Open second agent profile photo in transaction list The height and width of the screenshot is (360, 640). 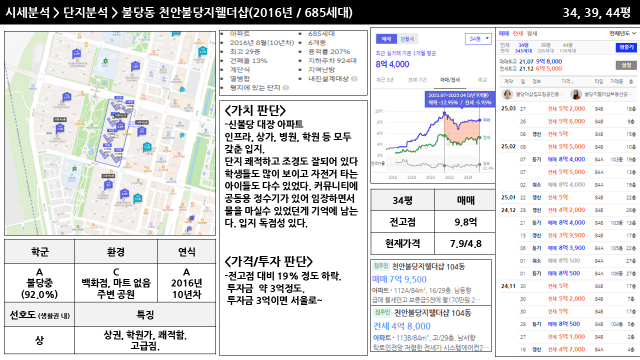576,95
